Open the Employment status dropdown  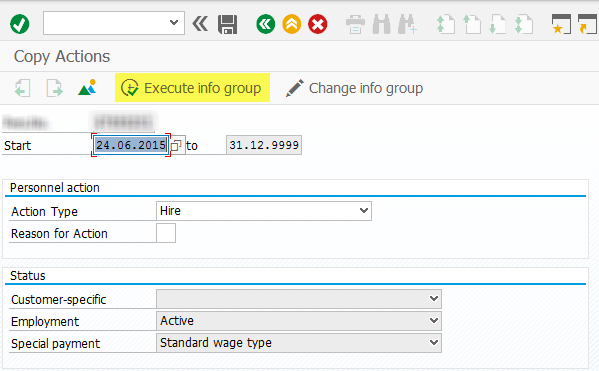(299, 321)
